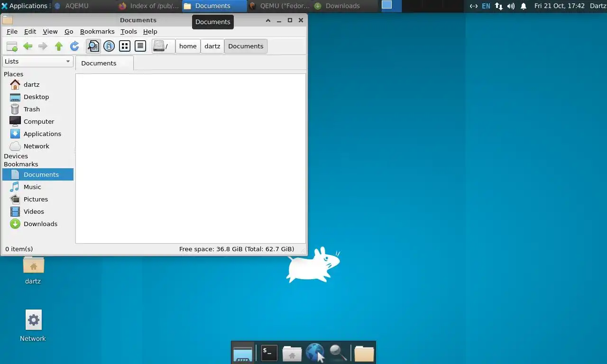The width and height of the screenshot is (607, 364).
Task: Launch terminal from the dock
Action: click(269, 353)
